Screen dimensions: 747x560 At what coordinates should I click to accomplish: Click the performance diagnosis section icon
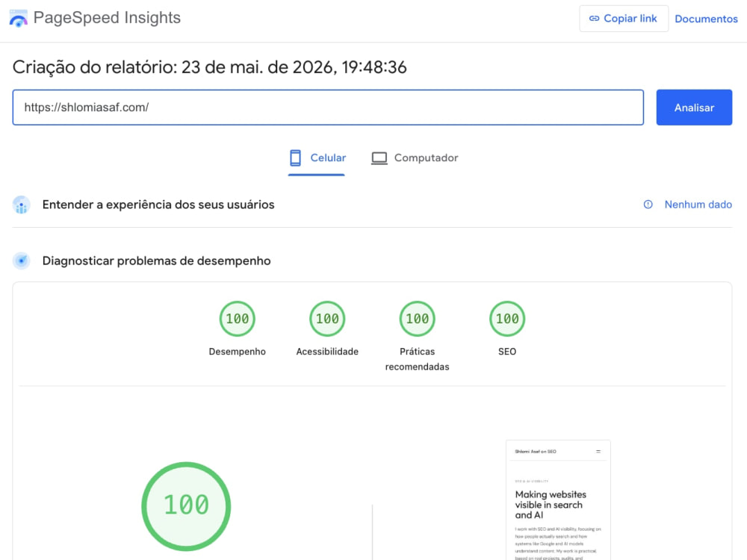[22, 261]
